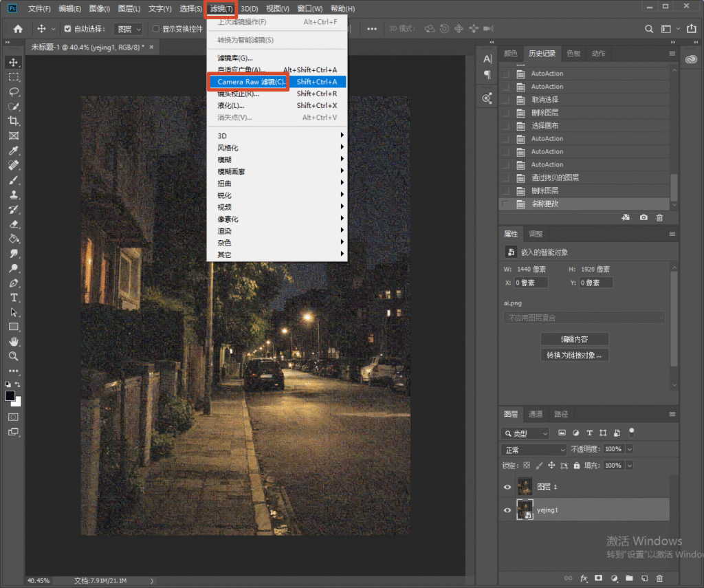Click the 图层 1 layer thumbnail
704x588 pixels.
[525, 486]
